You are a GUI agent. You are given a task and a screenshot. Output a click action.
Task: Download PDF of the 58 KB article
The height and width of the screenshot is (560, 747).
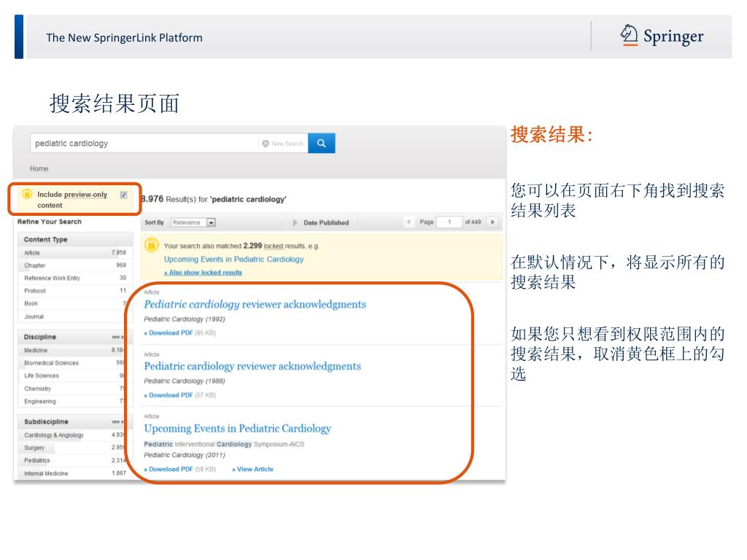(x=169, y=469)
